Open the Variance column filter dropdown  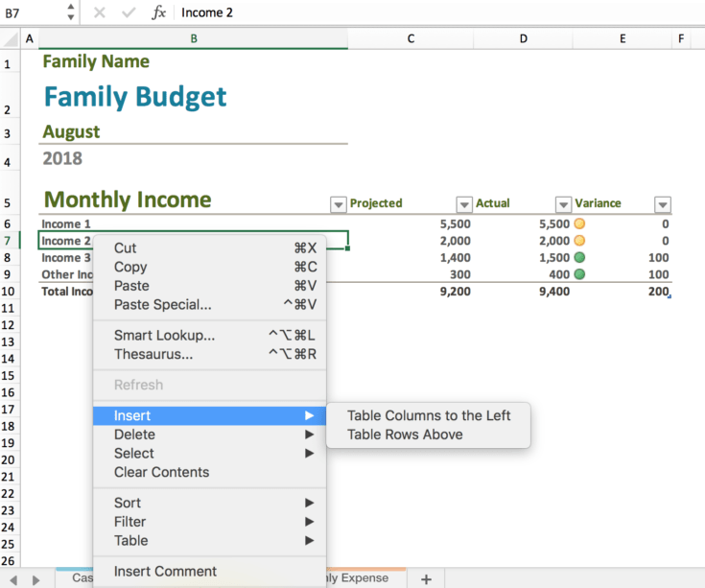(662, 204)
